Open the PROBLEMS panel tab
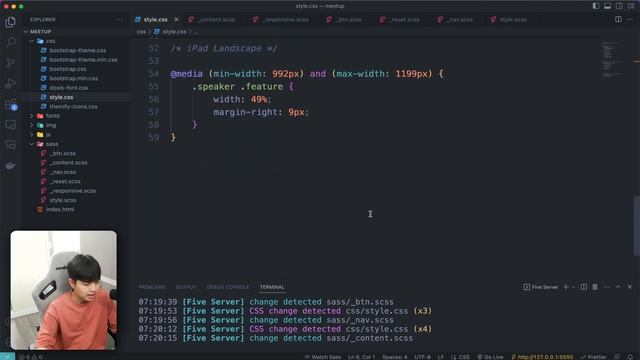This screenshot has width=640, height=360. [x=152, y=287]
